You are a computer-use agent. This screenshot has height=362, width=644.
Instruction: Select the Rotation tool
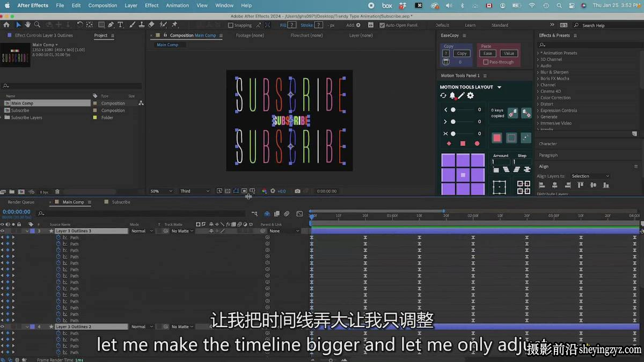[80, 25]
